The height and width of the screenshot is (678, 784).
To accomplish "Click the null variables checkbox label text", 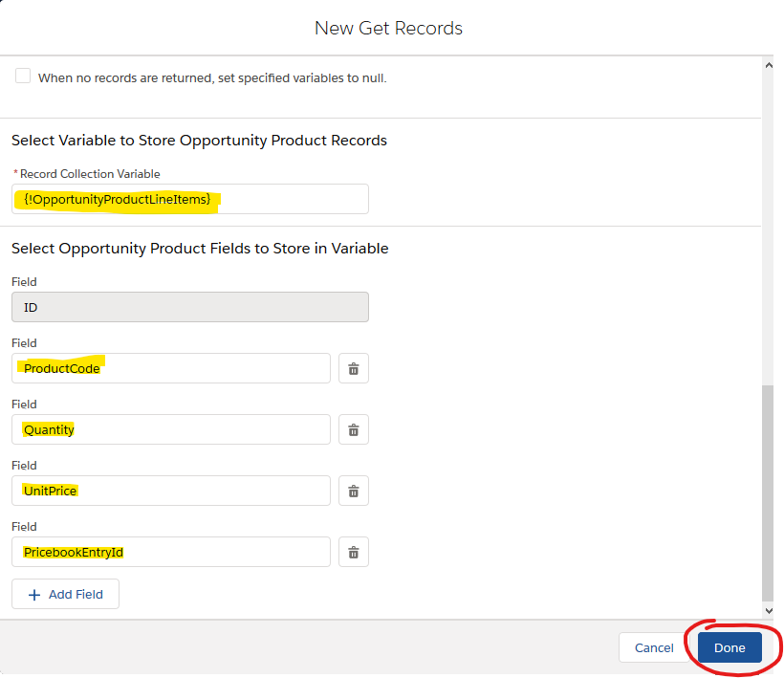I will (x=212, y=78).
